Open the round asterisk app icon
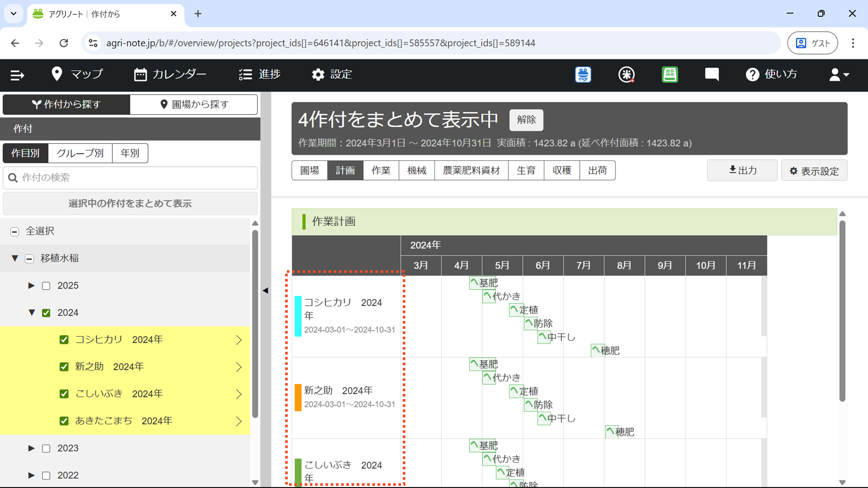The width and height of the screenshot is (868, 488). click(626, 75)
